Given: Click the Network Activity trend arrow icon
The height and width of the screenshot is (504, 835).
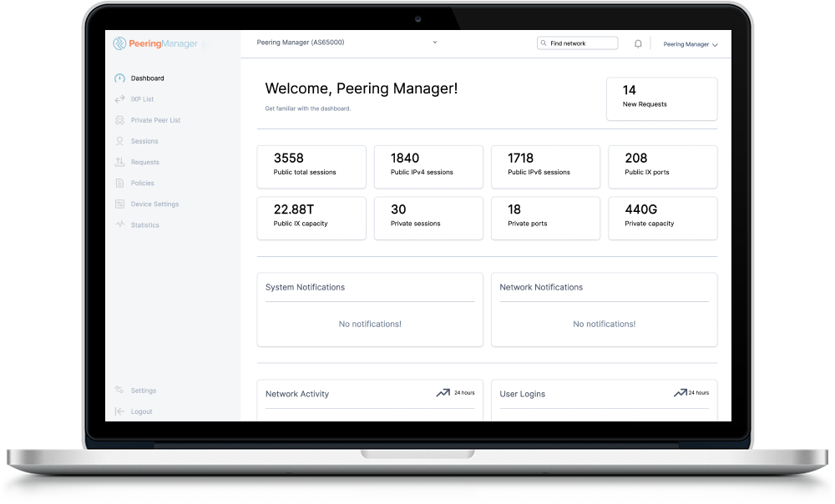Looking at the screenshot, I should pyautogui.click(x=443, y=391).
